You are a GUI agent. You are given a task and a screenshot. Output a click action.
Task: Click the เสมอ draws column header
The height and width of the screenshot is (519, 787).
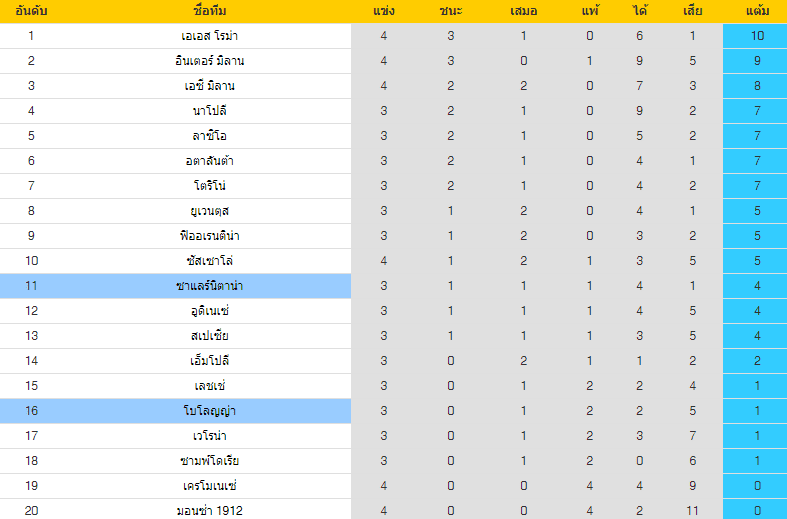coord(523,11)
